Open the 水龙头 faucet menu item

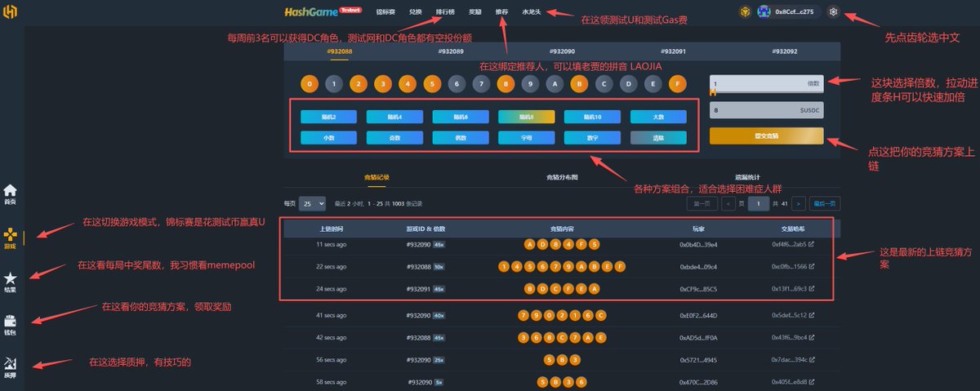[532, 12]
